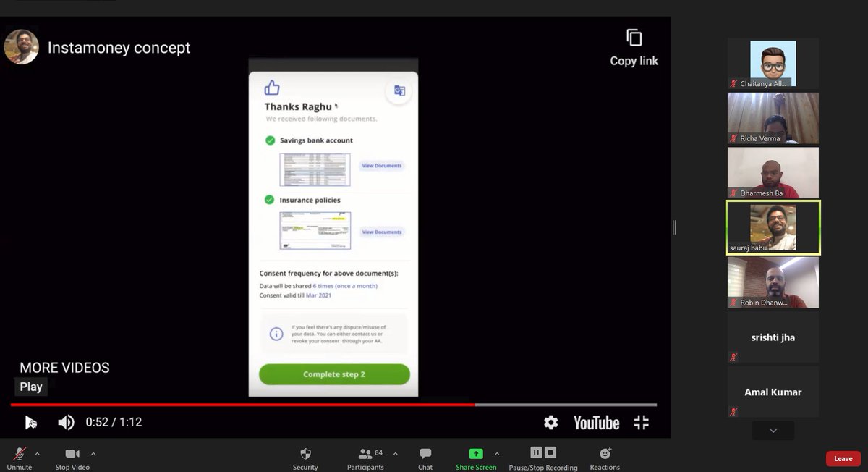Mute the YouTube video volume
Viewport: 868px width, 472px height.
click(x=66, y=422)
